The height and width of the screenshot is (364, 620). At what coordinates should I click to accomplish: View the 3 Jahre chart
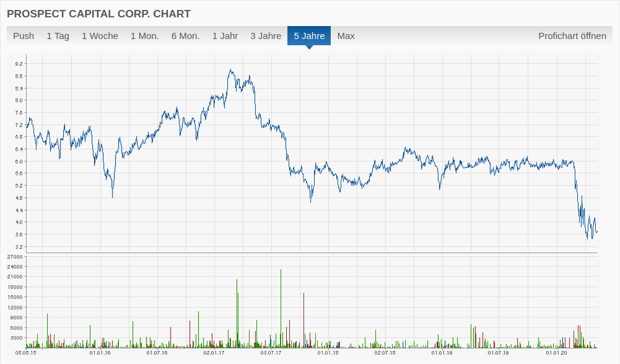[266, 35]
